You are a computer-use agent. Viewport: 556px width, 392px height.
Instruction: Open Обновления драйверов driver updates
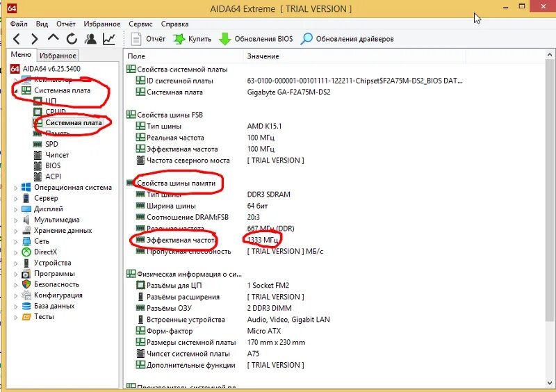347,39
